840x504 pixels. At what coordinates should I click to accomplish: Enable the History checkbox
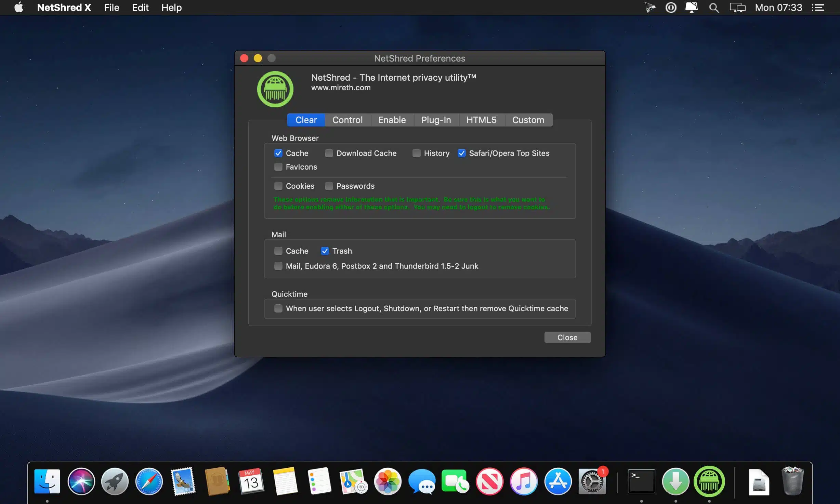pos(416,153)
